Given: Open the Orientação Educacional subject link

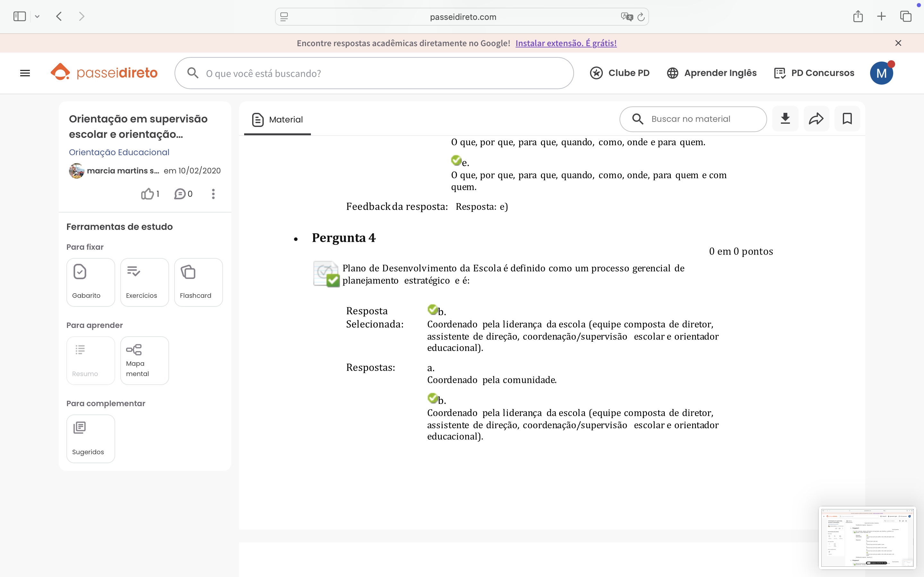Looking at the screenshot, I should coord(119,152).
